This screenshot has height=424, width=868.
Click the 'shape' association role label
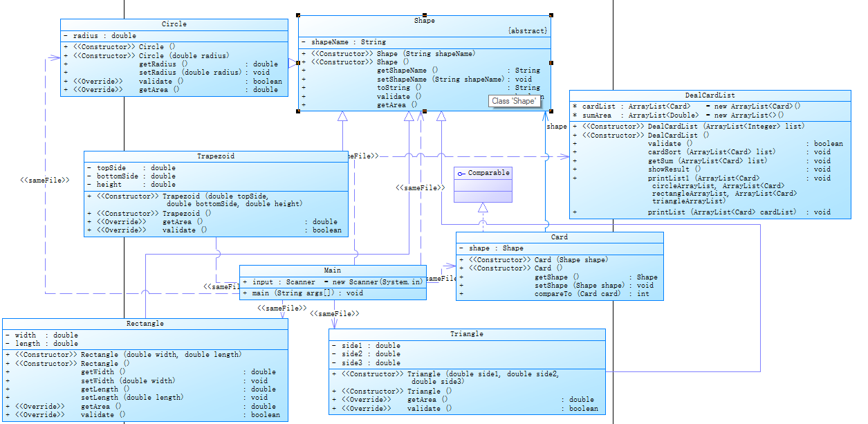tap(557, 127)
